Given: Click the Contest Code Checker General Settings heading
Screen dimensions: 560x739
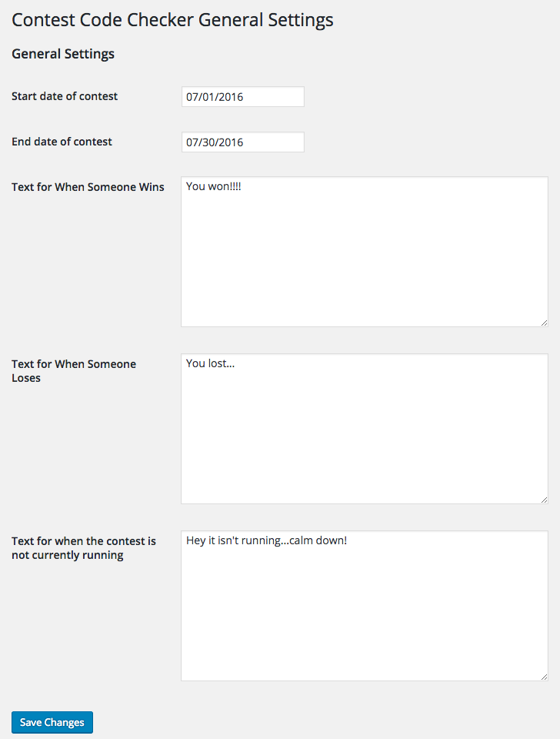Looking at the screenshot, I should [172, 20].
